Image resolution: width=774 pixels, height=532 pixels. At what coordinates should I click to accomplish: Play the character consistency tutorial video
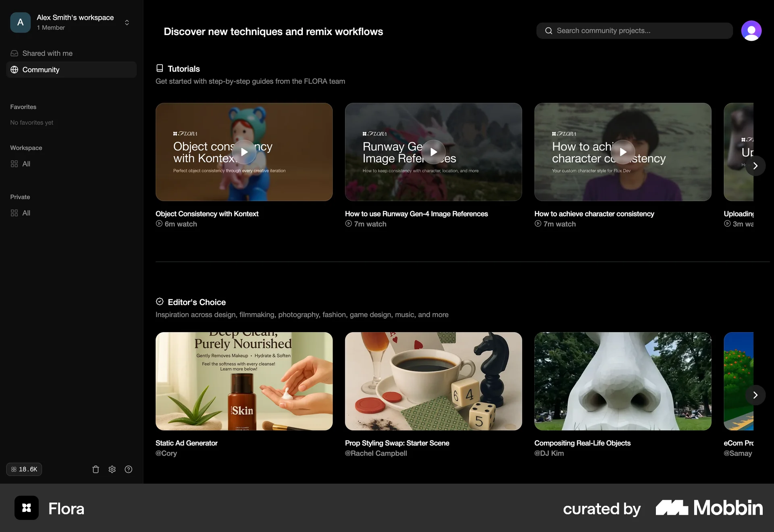coord(622,152)
